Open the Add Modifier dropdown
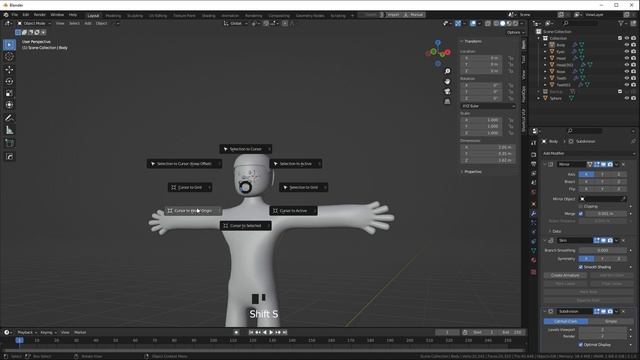640x360 pixels. [x=589, y=153]
